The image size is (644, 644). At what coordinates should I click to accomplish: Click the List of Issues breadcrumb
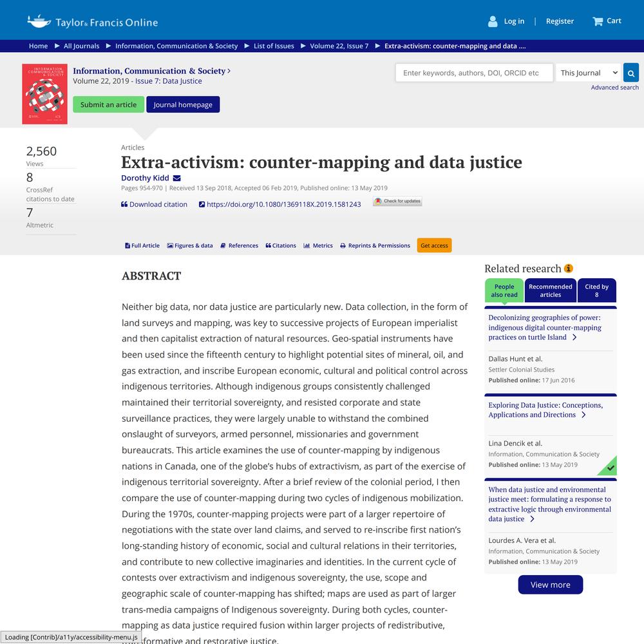(274, 46)
